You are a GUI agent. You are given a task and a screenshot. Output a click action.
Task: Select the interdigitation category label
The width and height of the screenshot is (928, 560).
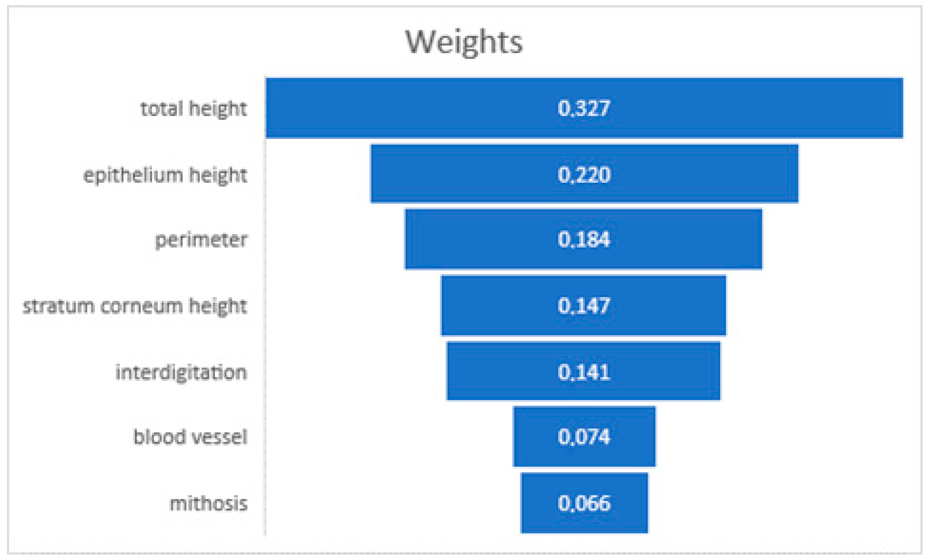(x=181, y=373)
